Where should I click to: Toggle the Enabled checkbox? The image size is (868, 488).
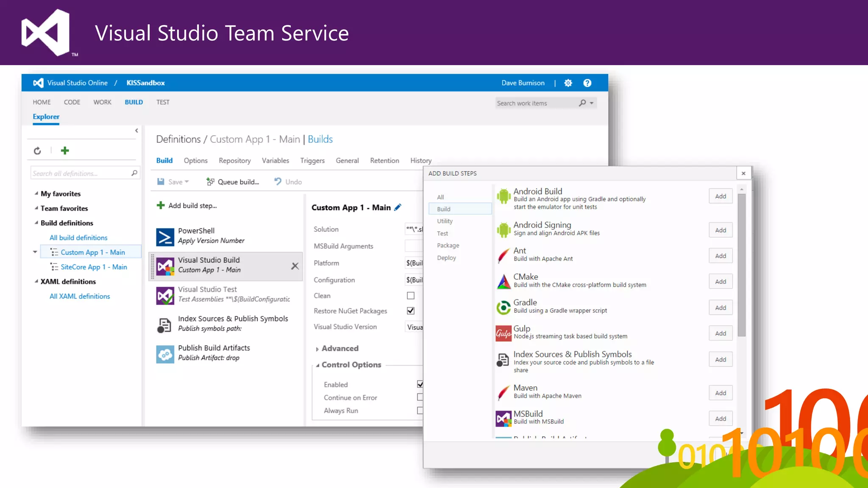click(x=420, y=384)
